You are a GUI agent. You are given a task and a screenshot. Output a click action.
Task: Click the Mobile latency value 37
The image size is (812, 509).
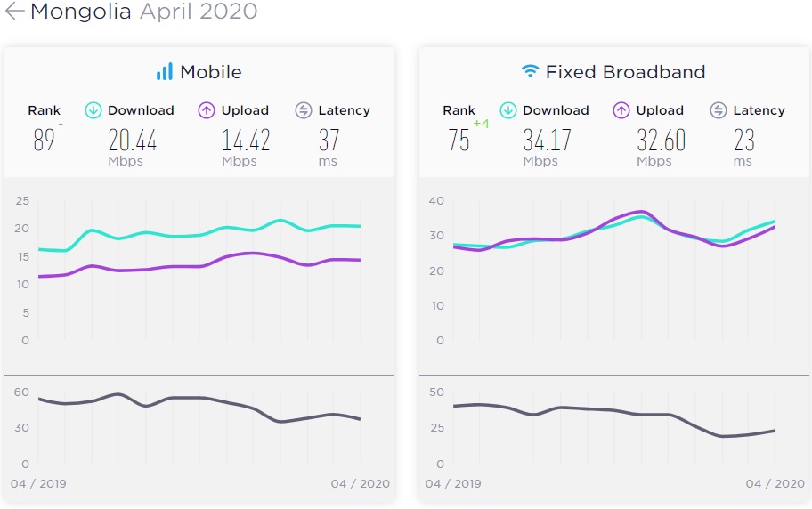point(329,140)
